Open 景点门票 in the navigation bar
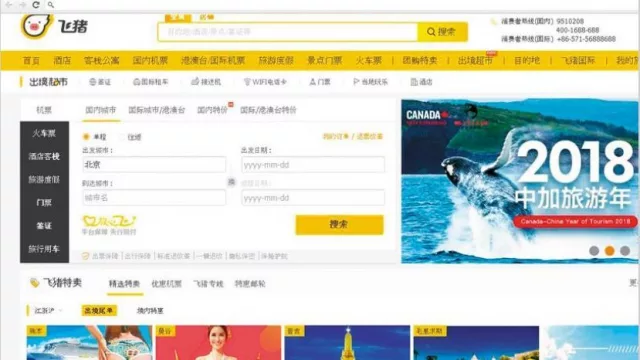The image size is (640, 360). coord(324,61)
